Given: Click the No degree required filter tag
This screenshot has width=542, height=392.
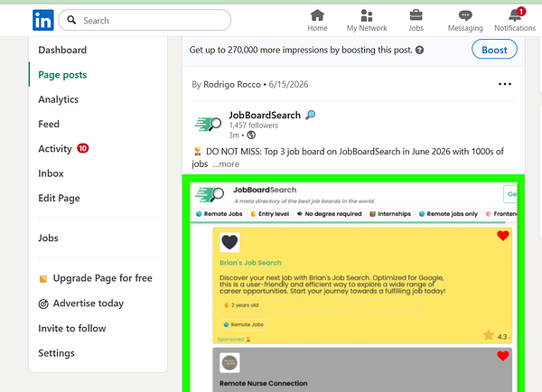Looking at the screenshot, I should pyautogui.click(x=329, y=214).
